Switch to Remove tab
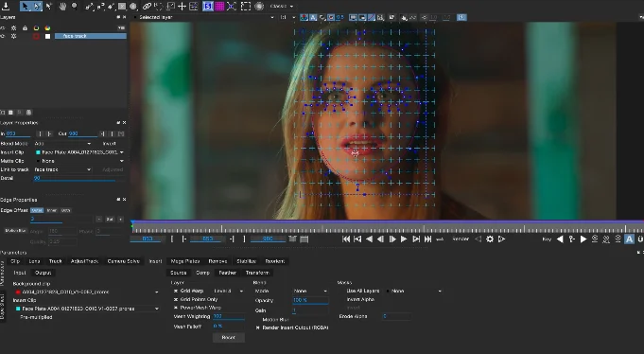This screenshot has width=644, height=354. (x=218, y=261)
